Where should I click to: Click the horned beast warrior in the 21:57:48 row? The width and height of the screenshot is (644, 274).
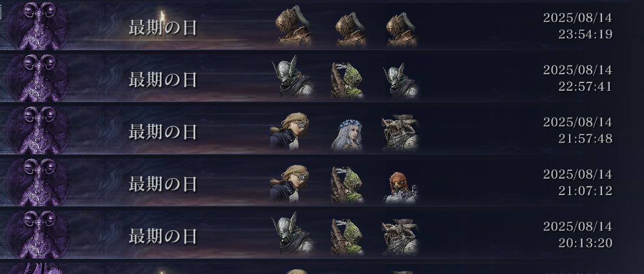coord(400,133)
